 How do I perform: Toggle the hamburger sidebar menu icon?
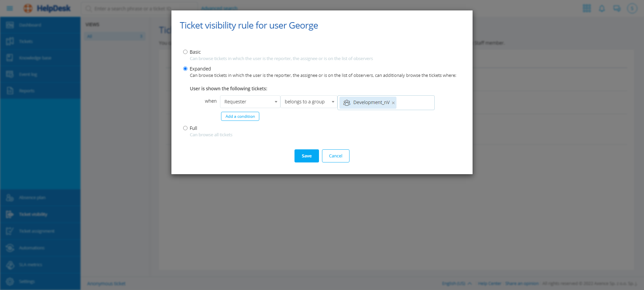pos(10,8)
